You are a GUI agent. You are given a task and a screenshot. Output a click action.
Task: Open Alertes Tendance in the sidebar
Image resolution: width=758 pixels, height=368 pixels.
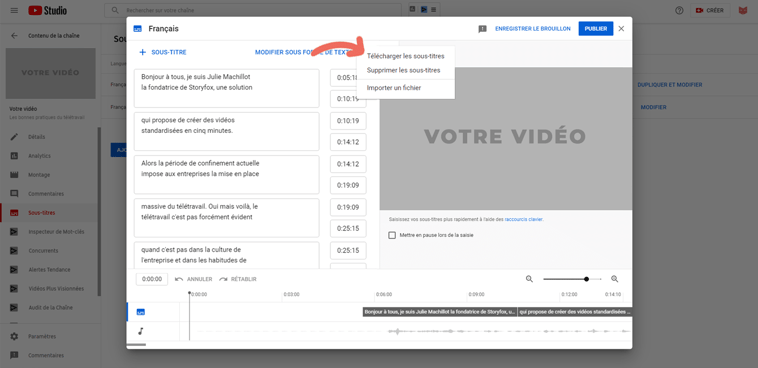pos(48,269)
